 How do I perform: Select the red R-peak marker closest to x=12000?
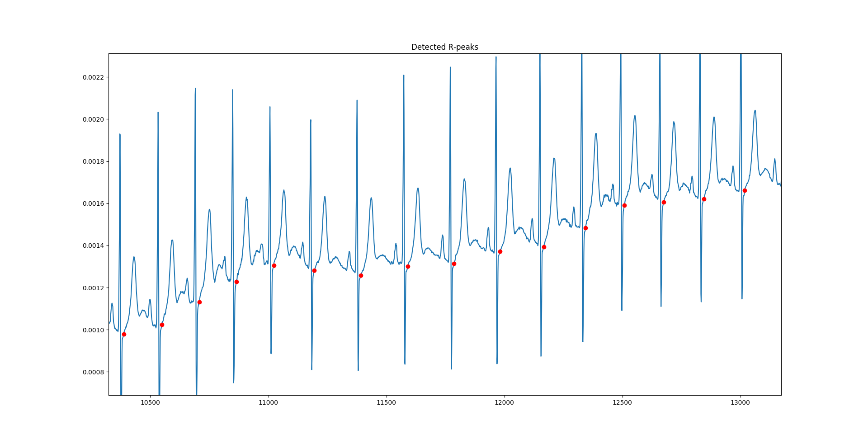tap(500, 251)
